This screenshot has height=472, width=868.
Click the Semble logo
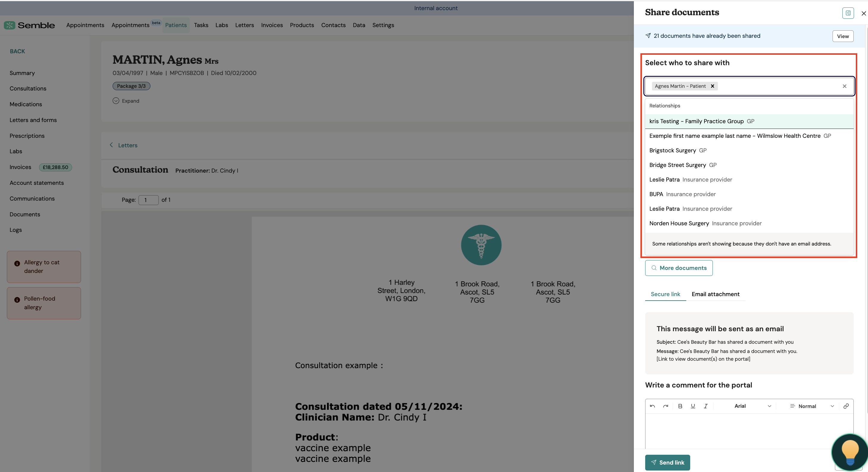[29, 25]
